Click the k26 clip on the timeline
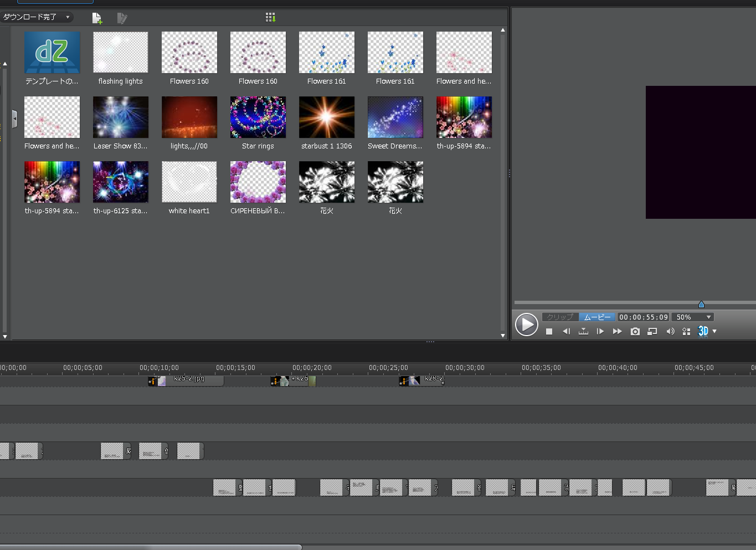The image size is (756, 550). [293, 381]
